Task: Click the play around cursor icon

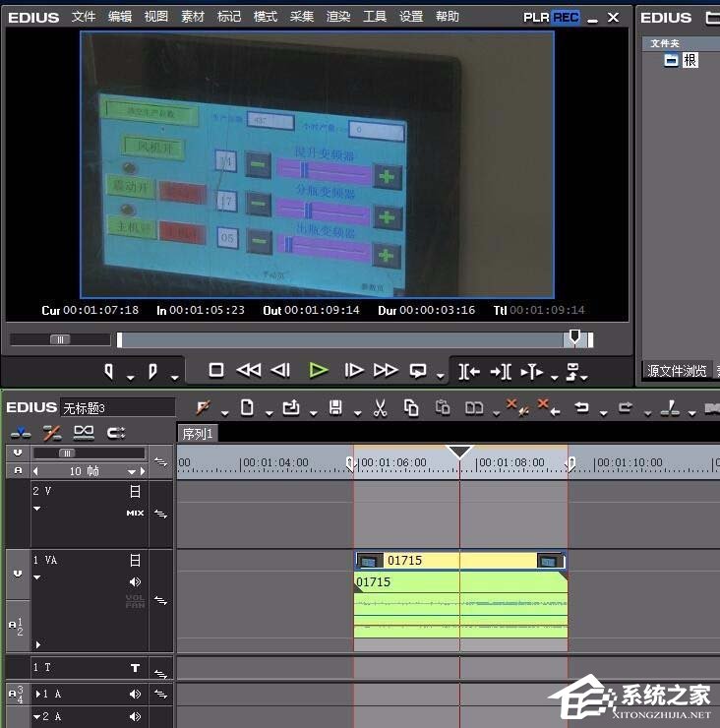Action: coord(532,372)
